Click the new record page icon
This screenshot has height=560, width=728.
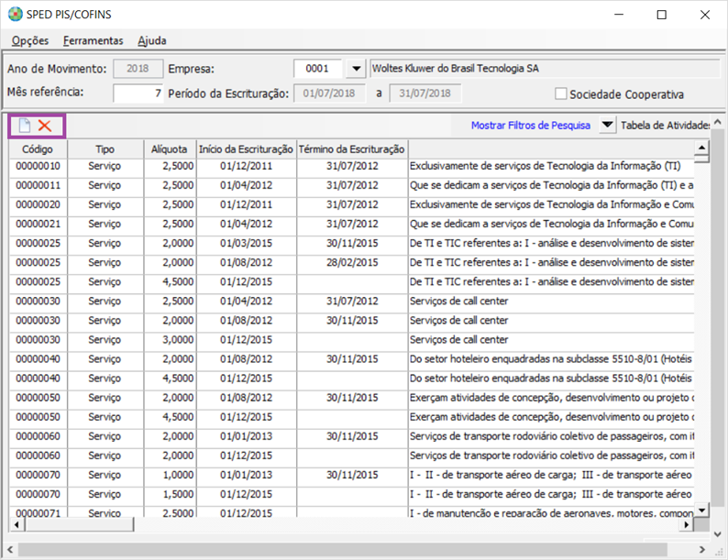25,126
